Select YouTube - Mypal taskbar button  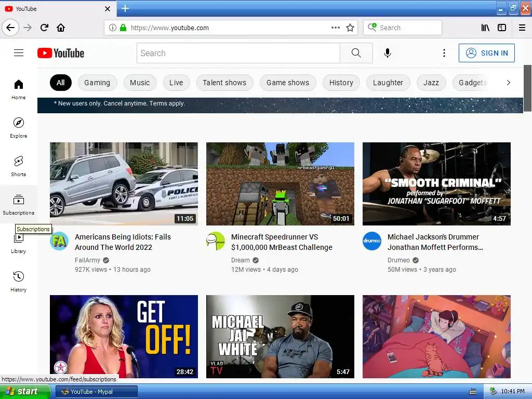[x=96, y=392]
